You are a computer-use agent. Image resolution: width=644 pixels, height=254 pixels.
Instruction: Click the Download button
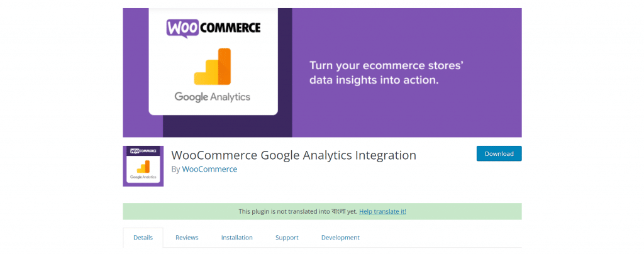499,153
